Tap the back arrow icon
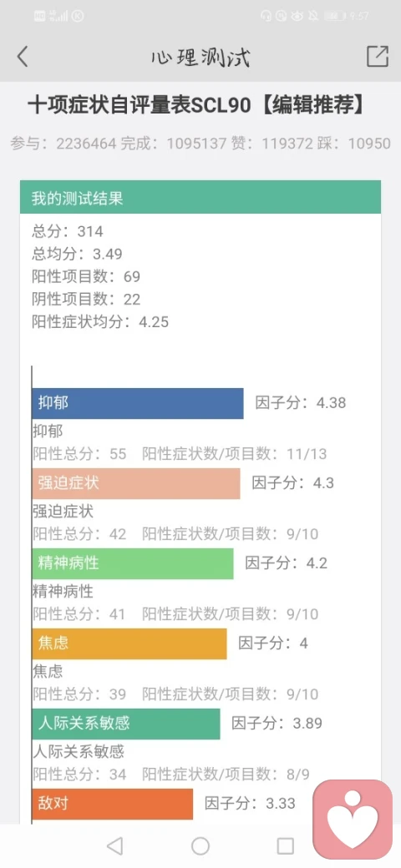 23,57
